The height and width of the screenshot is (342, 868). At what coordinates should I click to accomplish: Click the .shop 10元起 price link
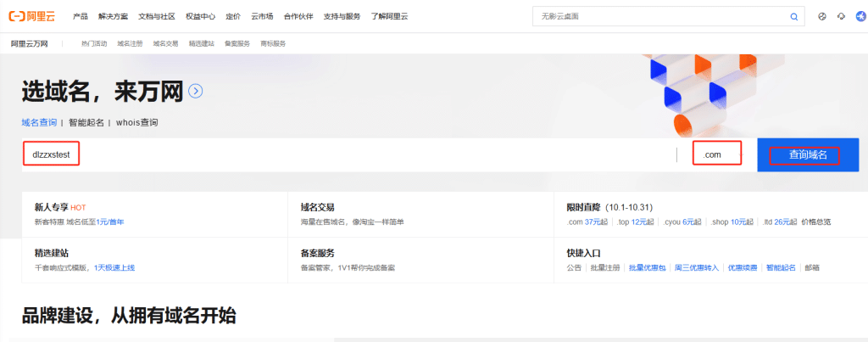click(732, 221)
